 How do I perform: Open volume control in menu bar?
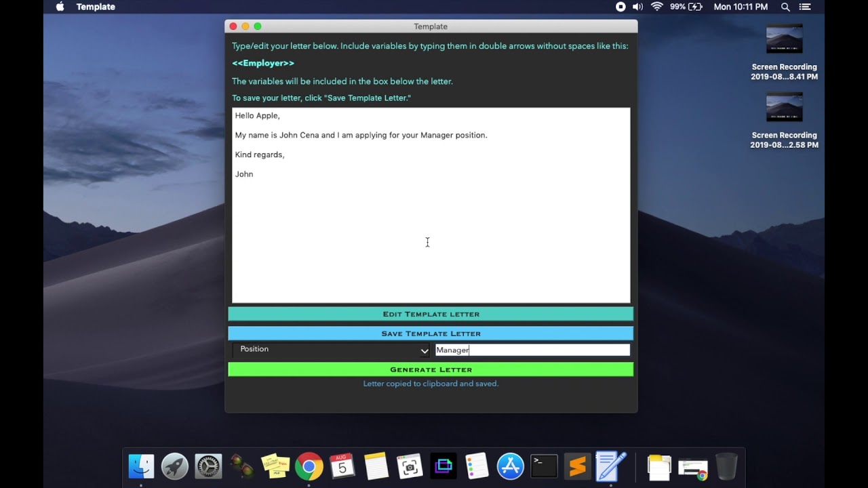637,7
